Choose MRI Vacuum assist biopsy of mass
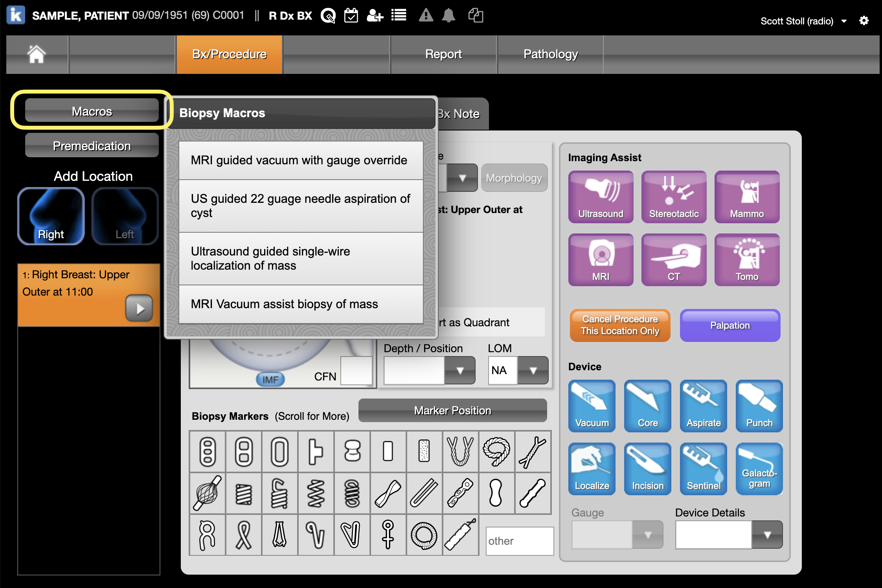Image resolution: width=882 pixels, height=588 pixels. [x=301, y=304]
